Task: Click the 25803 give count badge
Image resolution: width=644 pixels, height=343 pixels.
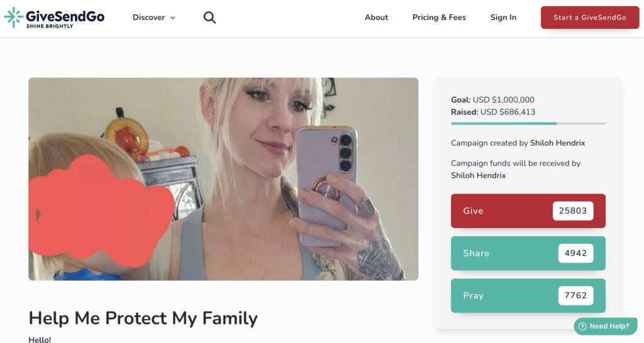Action: [573, 211]
